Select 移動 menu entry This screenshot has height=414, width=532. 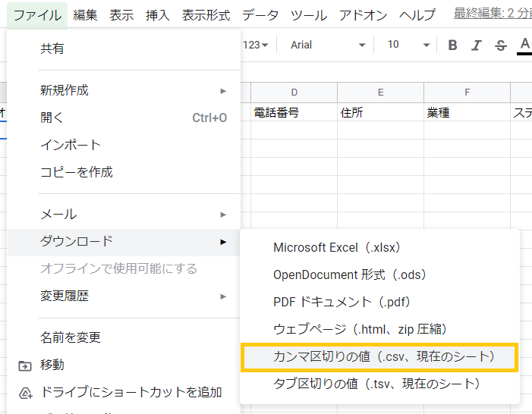(x=124, y=365)
